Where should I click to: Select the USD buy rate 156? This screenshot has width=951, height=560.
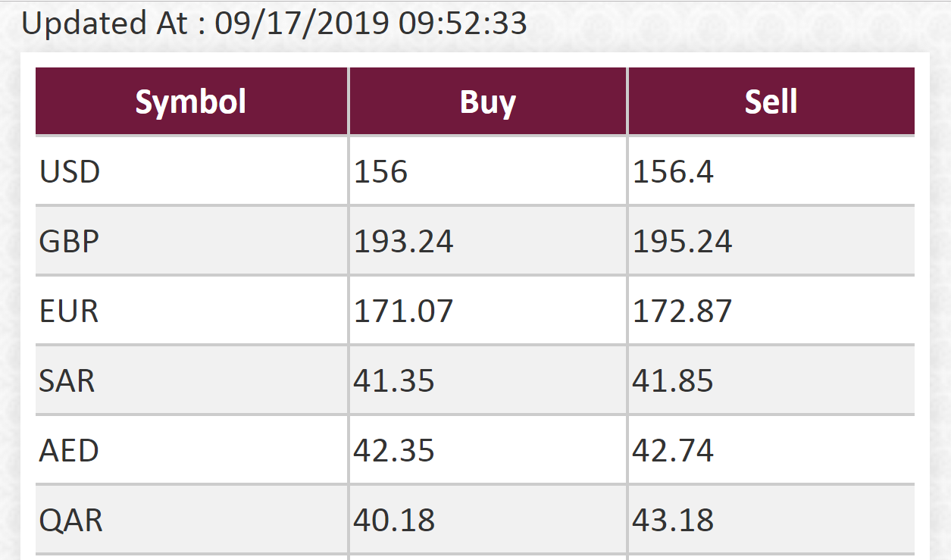tap(381, 172)
